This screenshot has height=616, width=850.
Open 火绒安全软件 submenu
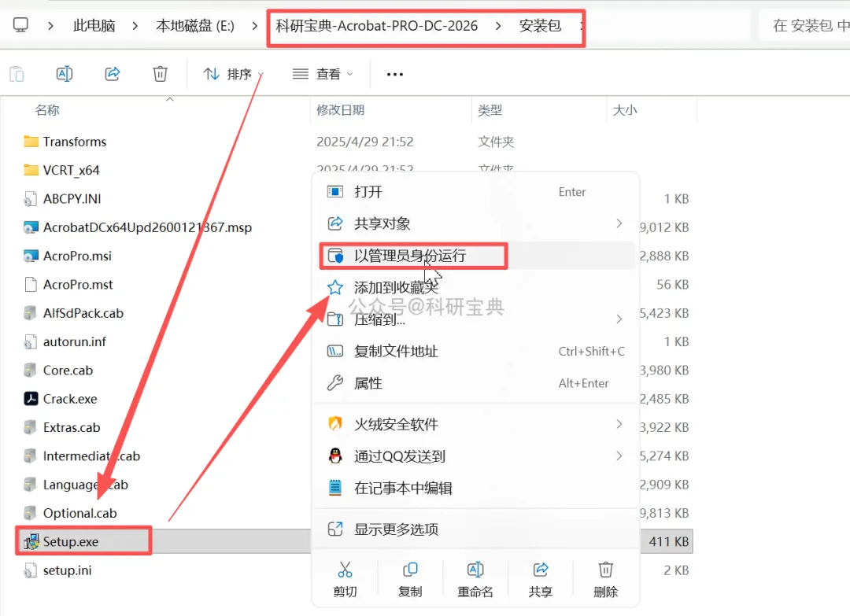(x=475, y=424)
